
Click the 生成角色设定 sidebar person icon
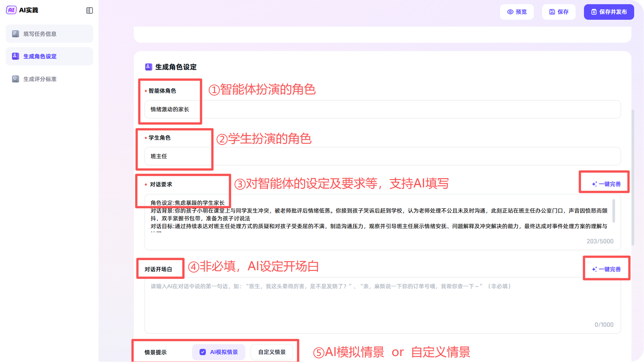tap(15, 56)
